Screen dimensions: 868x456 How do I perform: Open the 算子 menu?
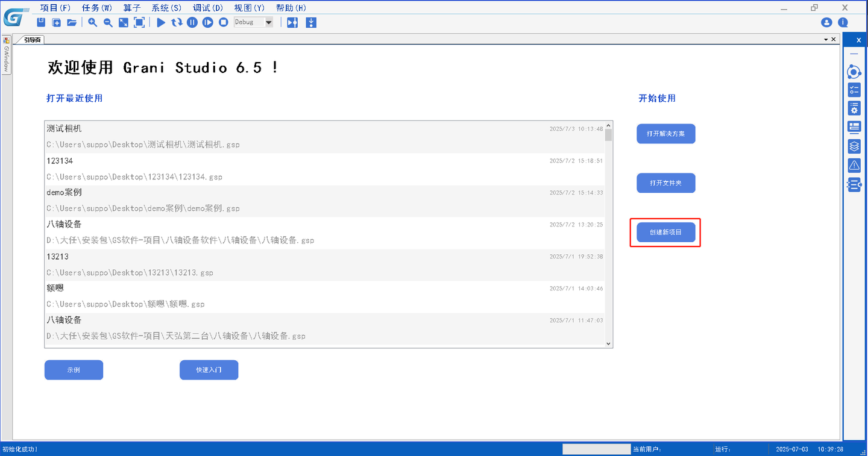(x=131, y=8)
